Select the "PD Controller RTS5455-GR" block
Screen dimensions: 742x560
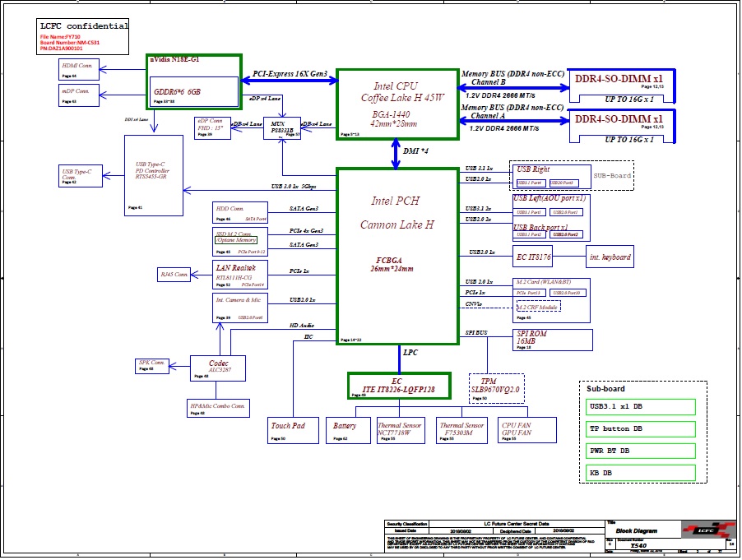(x=154, y=175)
